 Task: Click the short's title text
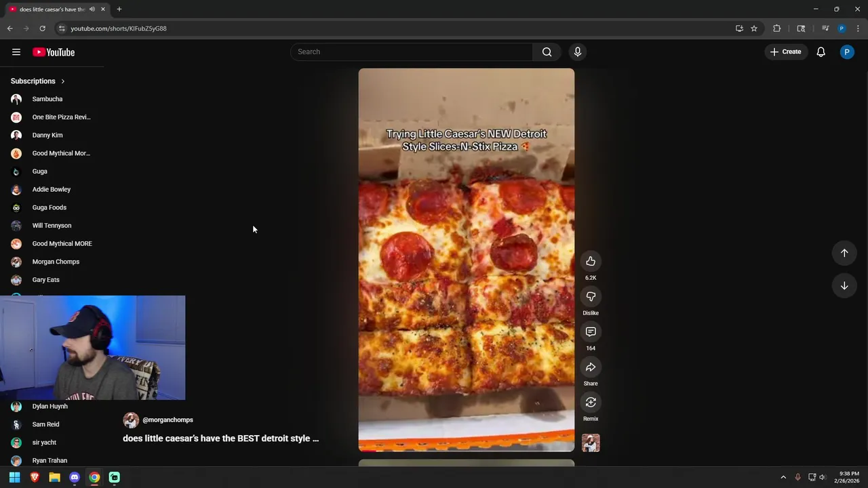coord(220,439)
